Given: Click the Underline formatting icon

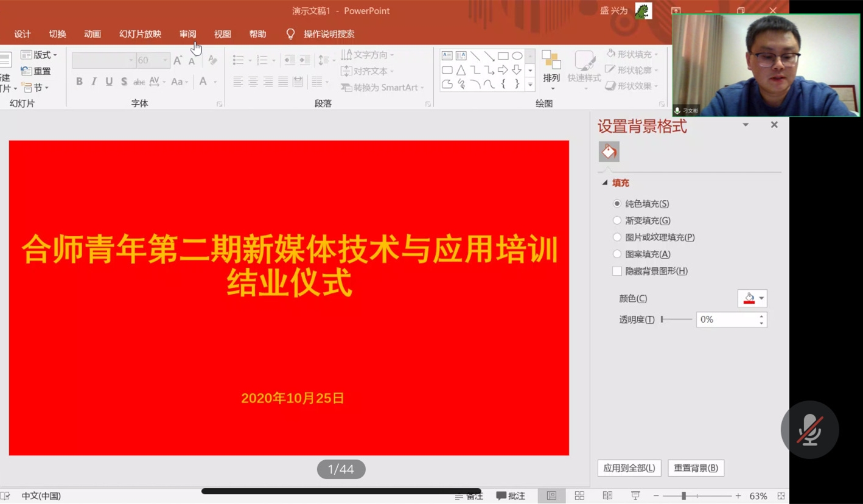Looking at the screenshot, I should [109, 82].
